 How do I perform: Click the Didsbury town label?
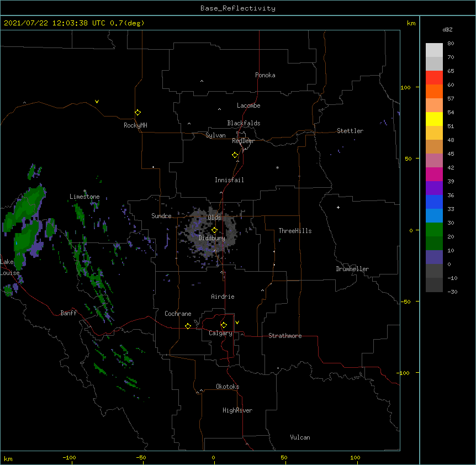[212, 238]
